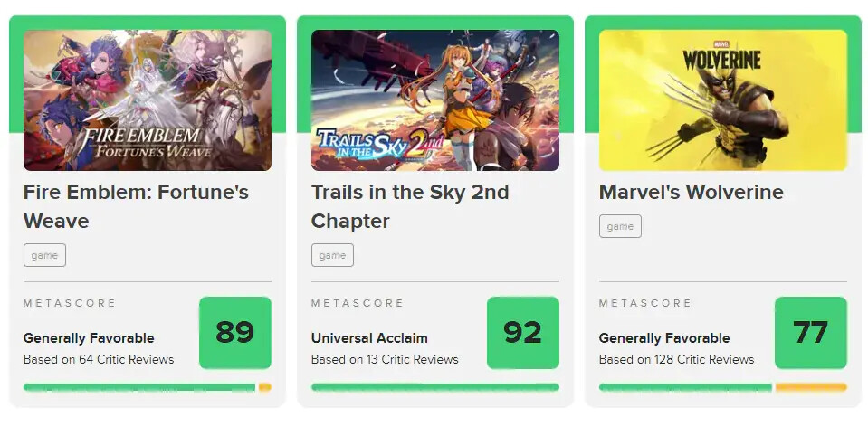The image size is (868, 436).
Task: Click the Fire Emblem score distribution bar
Action: click(148, 387)
